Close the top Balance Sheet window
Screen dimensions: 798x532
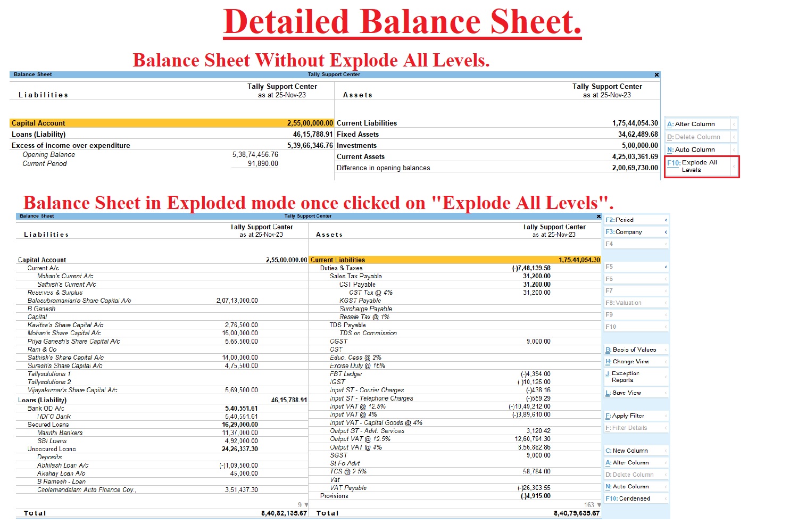pos(656,75)
